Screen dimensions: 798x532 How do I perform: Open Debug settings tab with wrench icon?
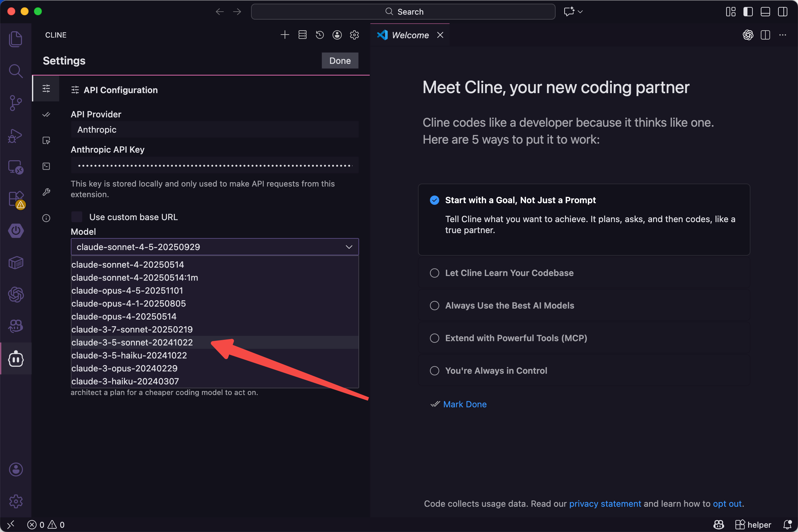coord(46,192)
